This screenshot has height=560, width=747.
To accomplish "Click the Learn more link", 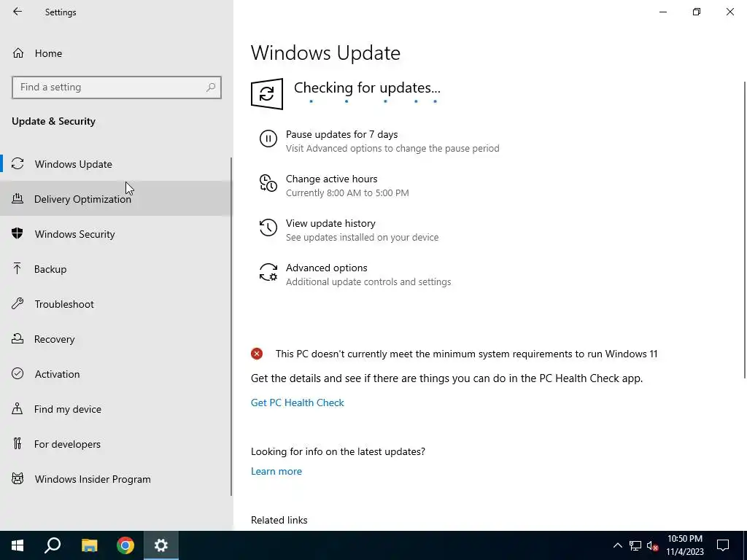I will click(276, 471).
